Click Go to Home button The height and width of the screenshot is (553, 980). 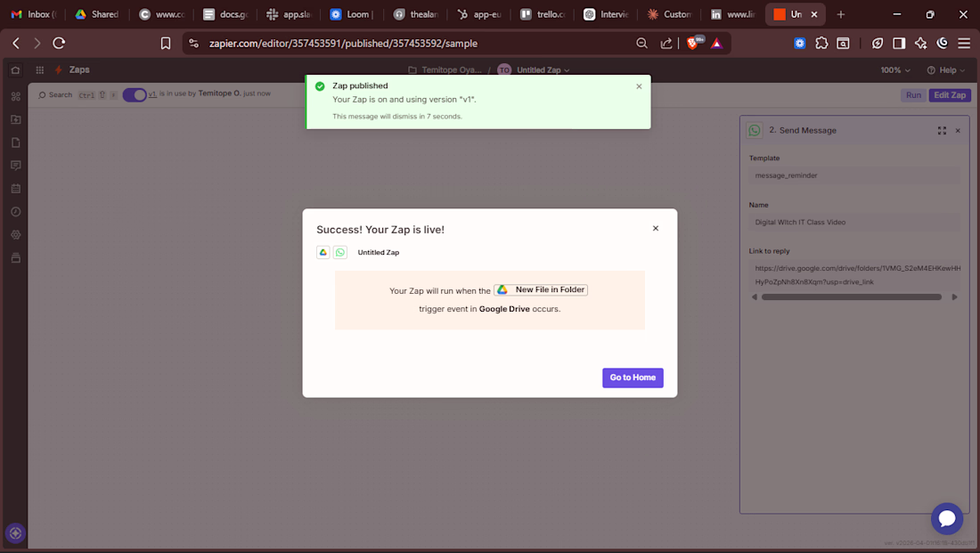[633, 378]
